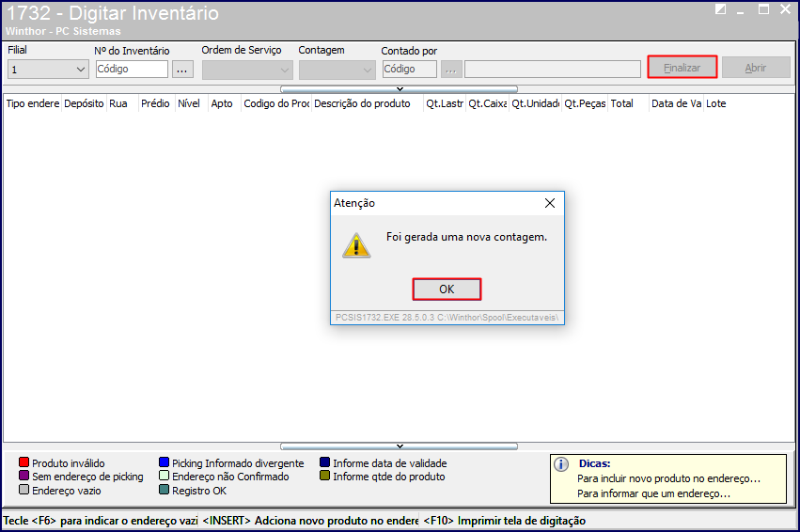This screenshot has height=532, width=800.
Task: Click status bar F10 Imprimir tela hint
Action: coord(504,521)
